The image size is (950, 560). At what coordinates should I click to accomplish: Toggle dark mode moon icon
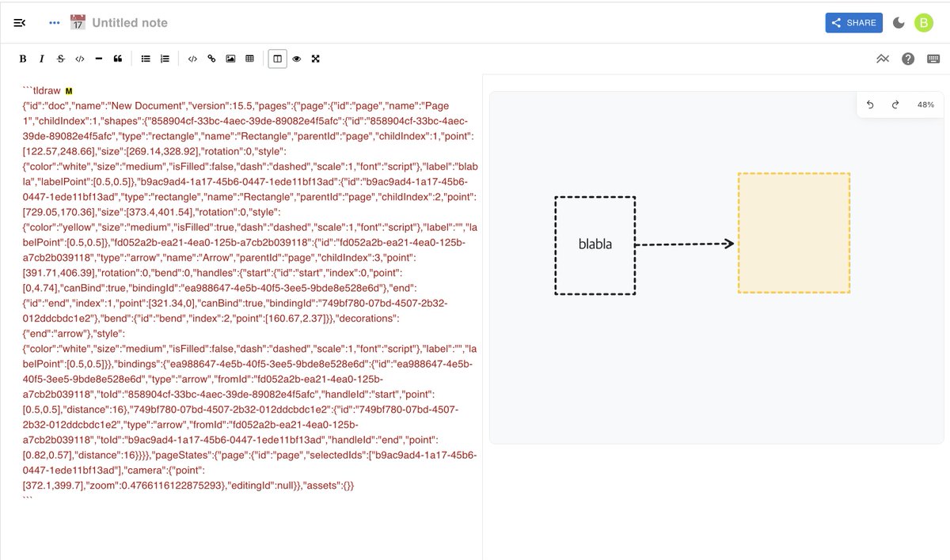point(899,23)
